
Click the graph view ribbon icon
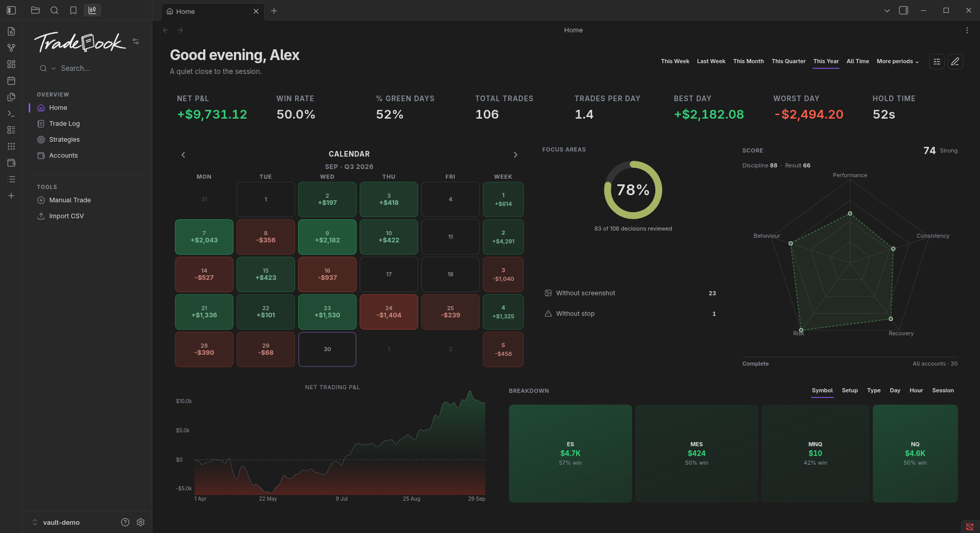[x=11, y=48]
